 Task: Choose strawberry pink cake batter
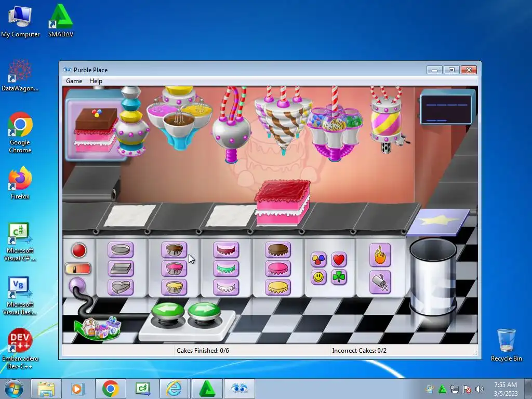click(x=174, y=269)
